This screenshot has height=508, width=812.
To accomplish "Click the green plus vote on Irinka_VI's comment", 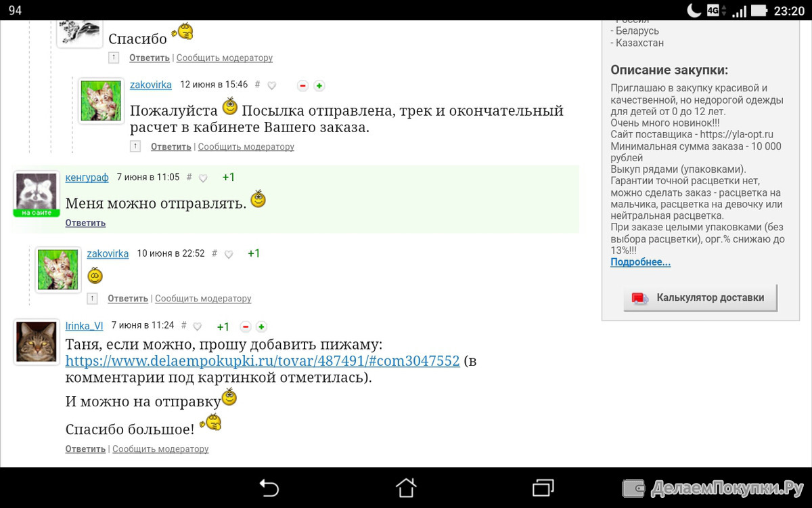I will pyautogui.click(x=262, y=326).
